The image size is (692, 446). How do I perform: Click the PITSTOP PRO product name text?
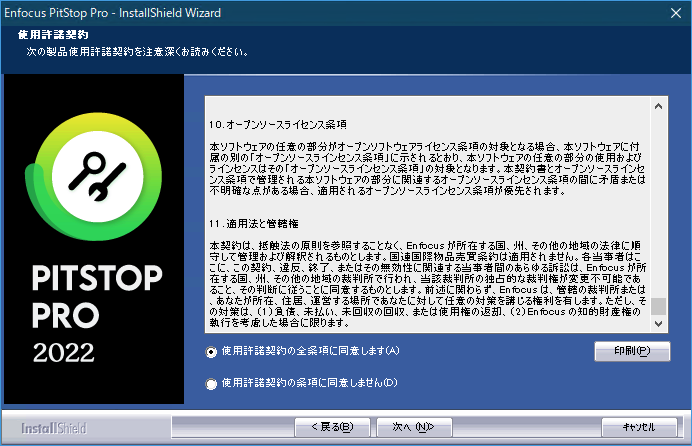(x=97, y=296)
